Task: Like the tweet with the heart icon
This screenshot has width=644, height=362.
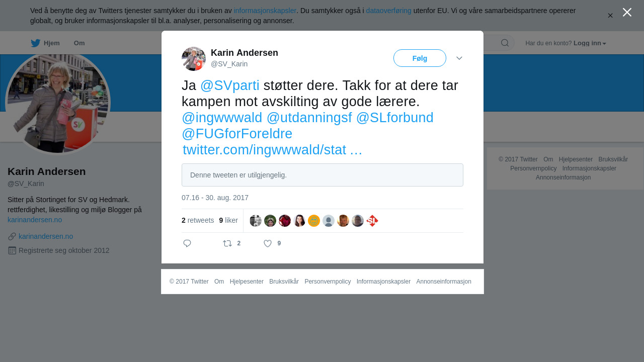Action: 268,243
